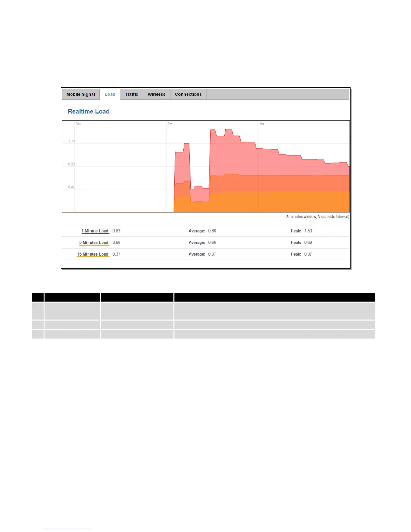Click the 0.41 y-axis label
The image size is (411, 532).
coord(72,187)
